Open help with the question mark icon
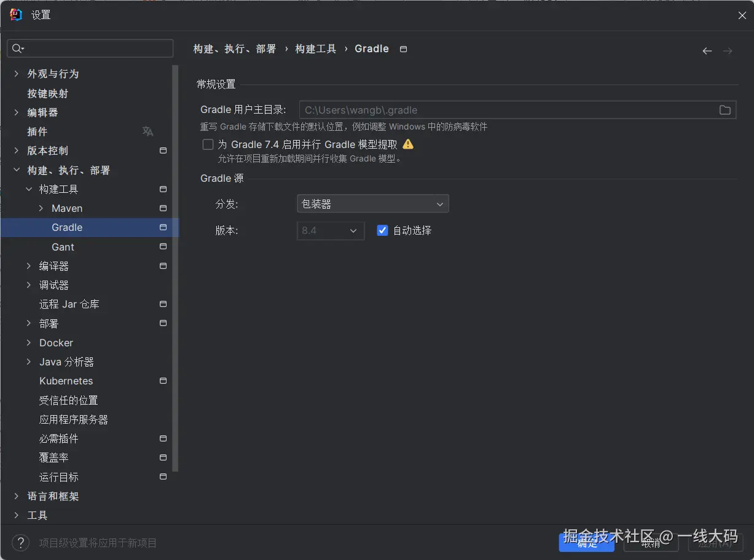Image resolution: width=754 pixels, height=560 pixels. coord(21,543)
